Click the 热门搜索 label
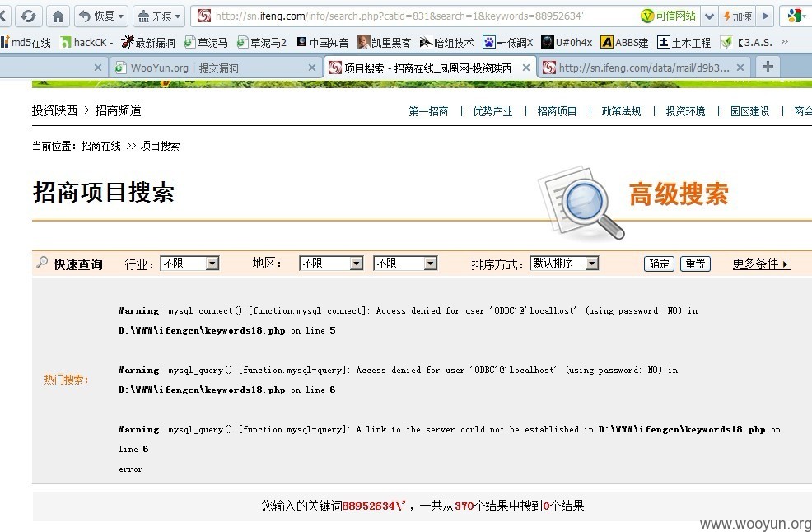 pos(66,380)
